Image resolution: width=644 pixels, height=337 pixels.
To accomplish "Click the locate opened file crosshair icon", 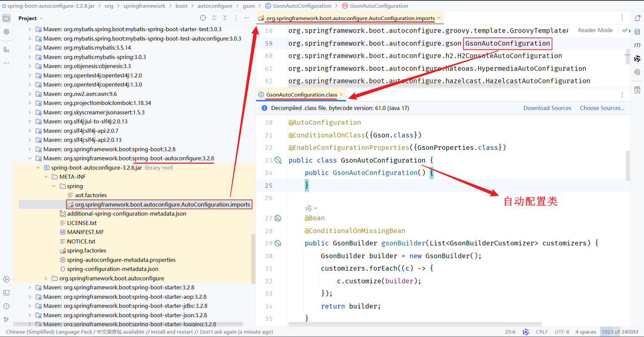I will 203,18.
